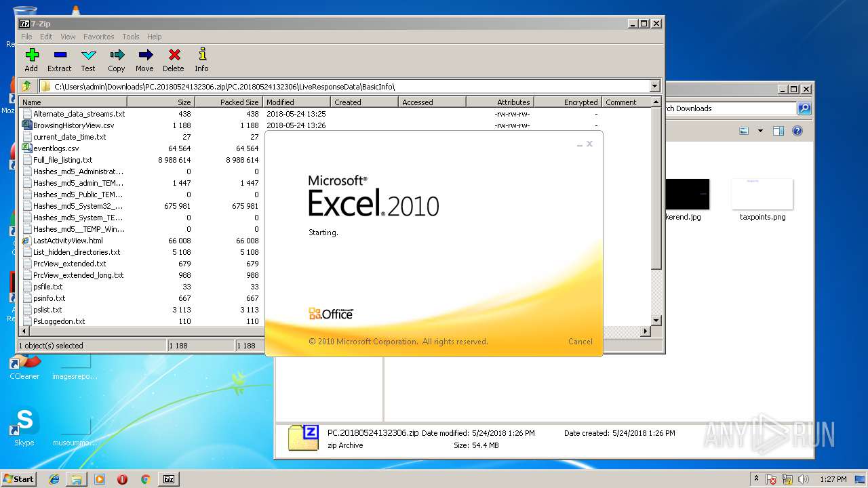Select current_date_time.txt file

click(x=70, y=137)
